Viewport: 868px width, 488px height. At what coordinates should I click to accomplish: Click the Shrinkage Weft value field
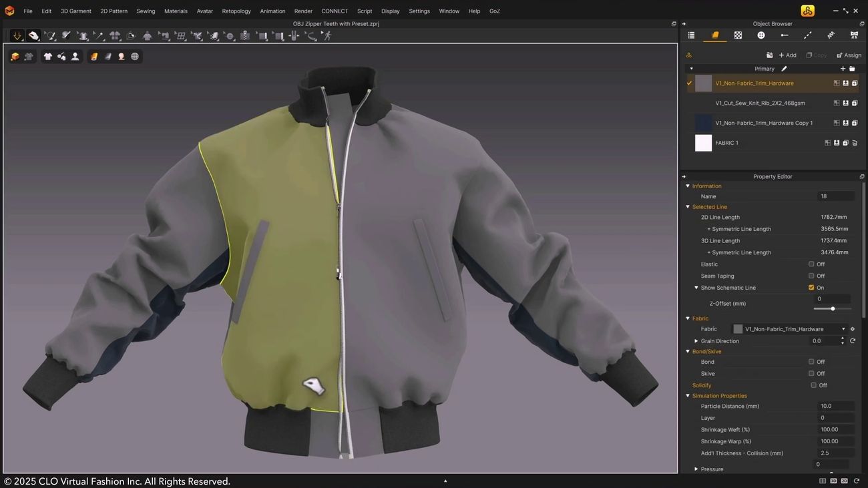click(835, 429)
